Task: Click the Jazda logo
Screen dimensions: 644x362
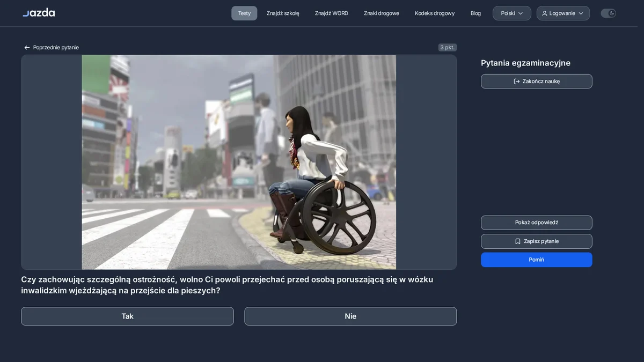Action: [39, 12]
